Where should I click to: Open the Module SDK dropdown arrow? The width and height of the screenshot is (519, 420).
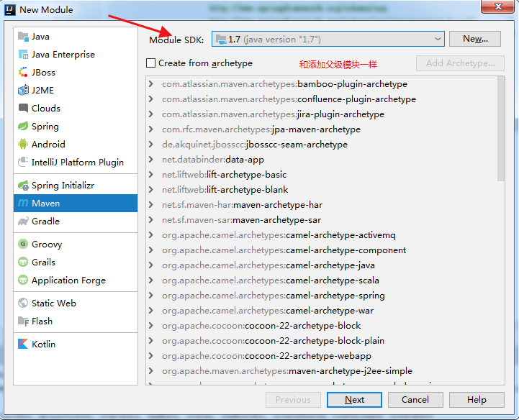(438, 39)
